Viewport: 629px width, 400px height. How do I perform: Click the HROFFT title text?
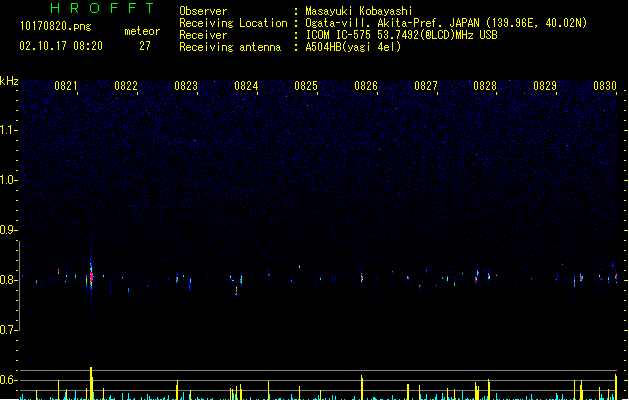(103, 8)
